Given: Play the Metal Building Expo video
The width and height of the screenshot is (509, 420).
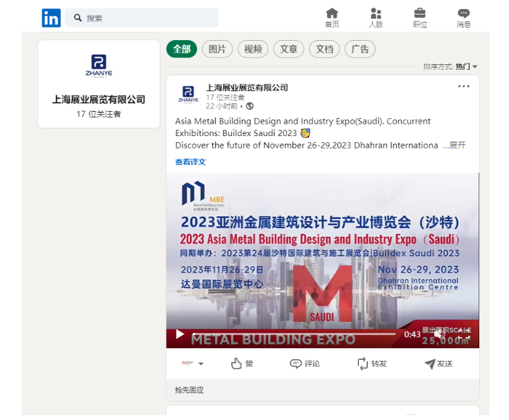Looking at the screenshot, I should 180,334.
